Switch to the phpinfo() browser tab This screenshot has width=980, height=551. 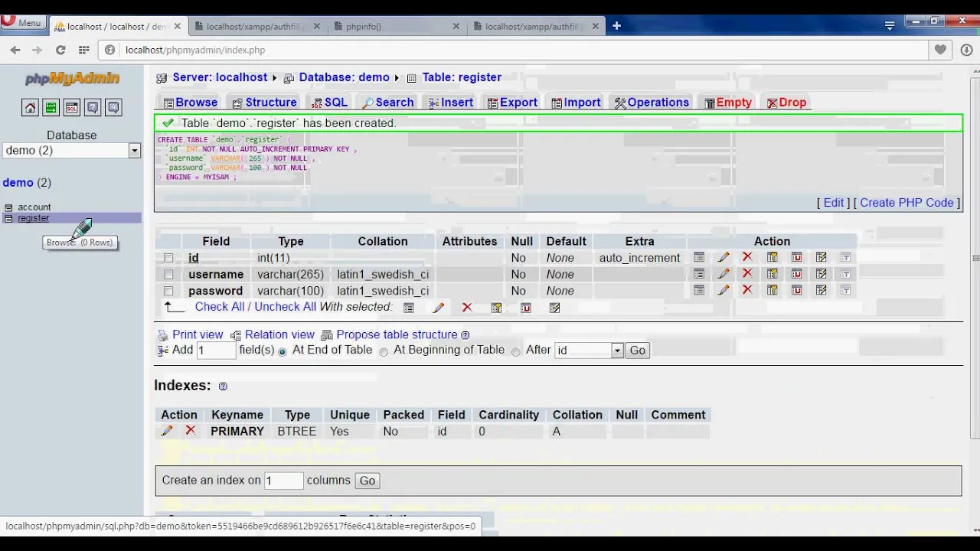tap(397, 26)
